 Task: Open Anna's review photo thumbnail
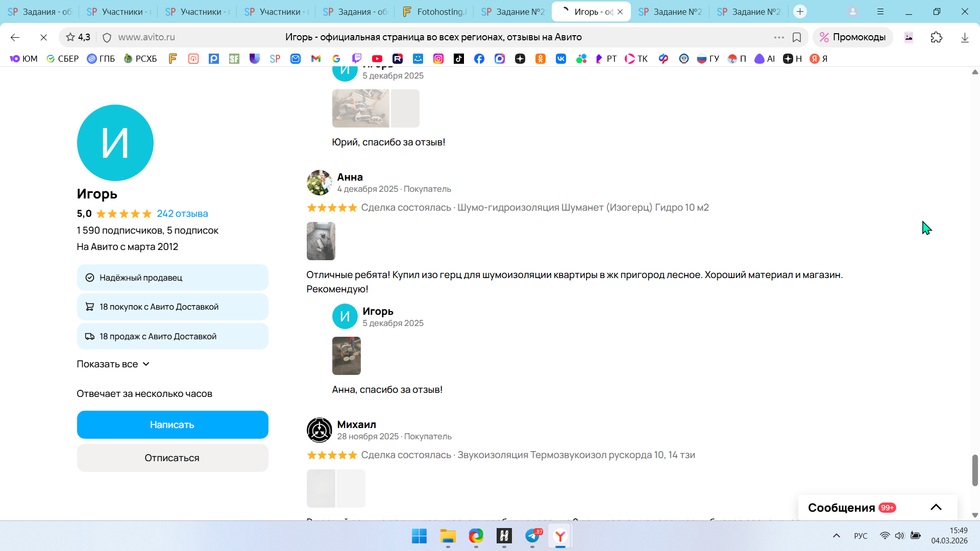(x=321, y=241)
